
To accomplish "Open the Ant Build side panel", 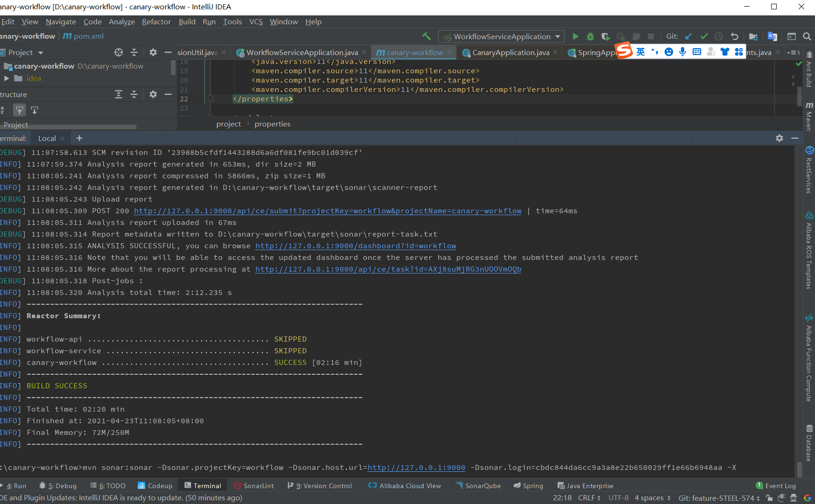I will tap(809, 70).
